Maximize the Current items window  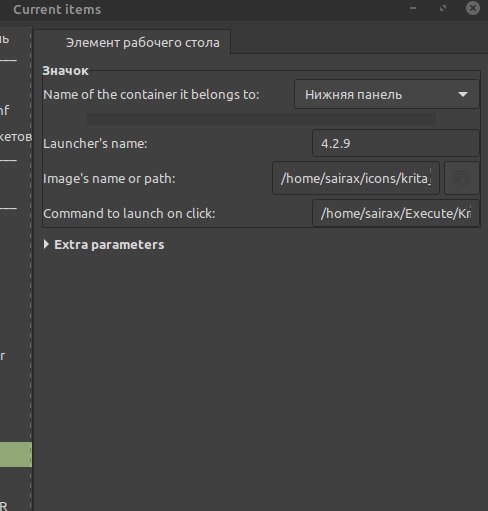click(443, 8)
